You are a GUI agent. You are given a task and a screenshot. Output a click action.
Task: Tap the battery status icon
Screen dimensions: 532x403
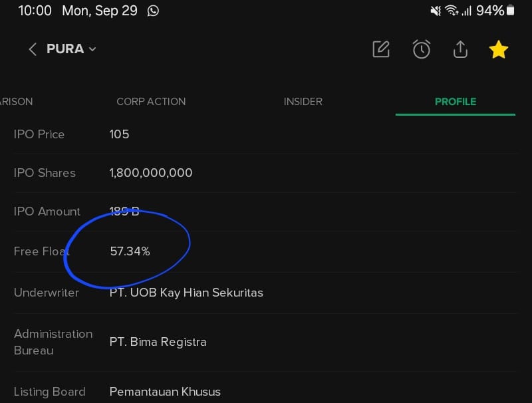(x=511, y=11)
